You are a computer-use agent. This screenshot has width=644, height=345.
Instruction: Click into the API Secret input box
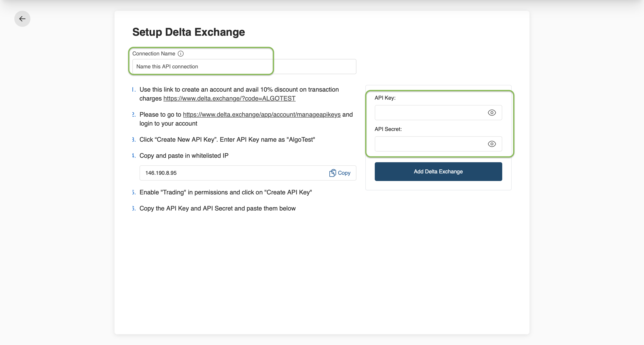pos(430,144)
